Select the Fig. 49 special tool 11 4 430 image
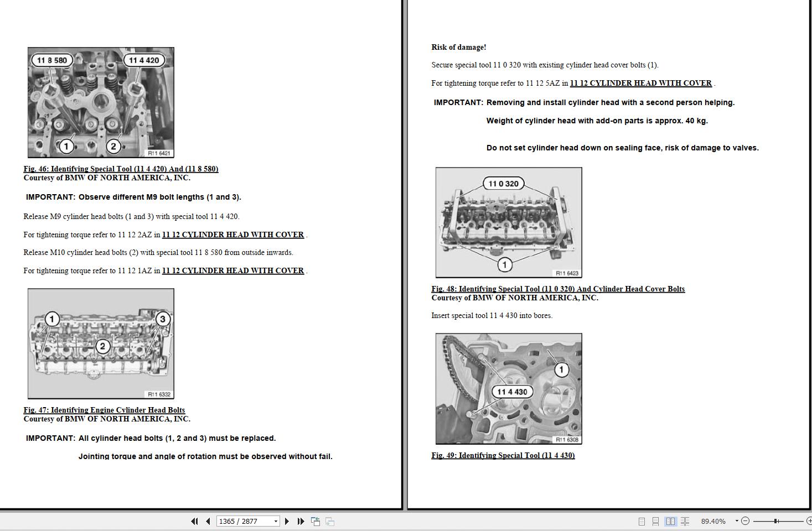 509,388
